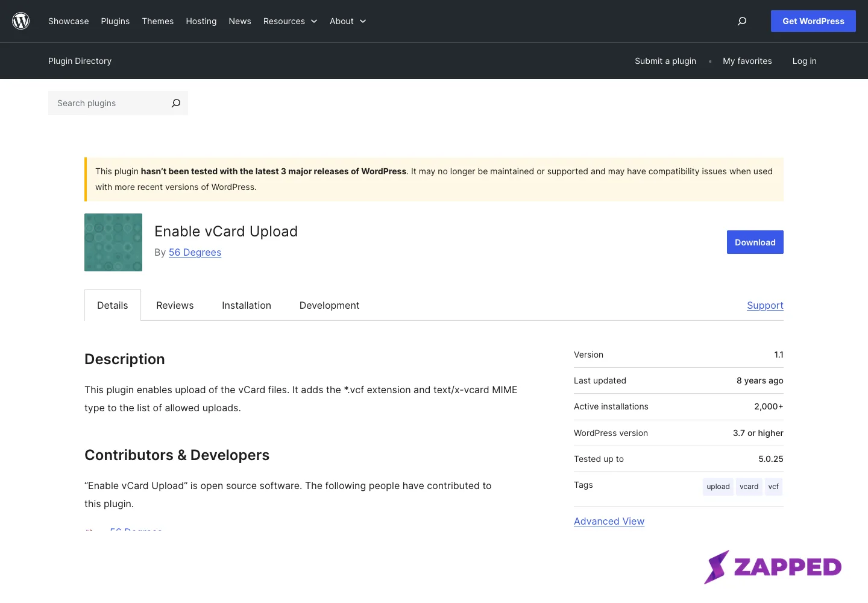
Task: Click the Download plugin button
Action: pos(755,242)
